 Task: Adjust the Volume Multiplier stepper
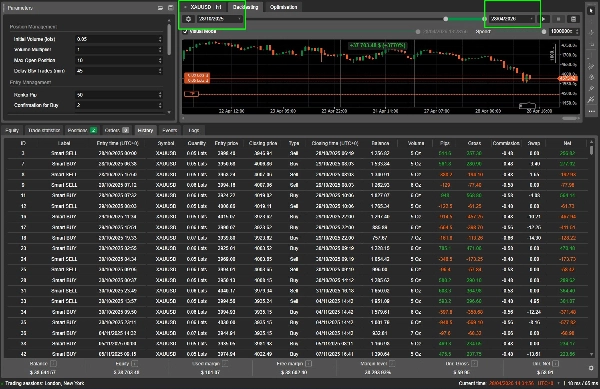pyautogui.click(x=160, y=50)
